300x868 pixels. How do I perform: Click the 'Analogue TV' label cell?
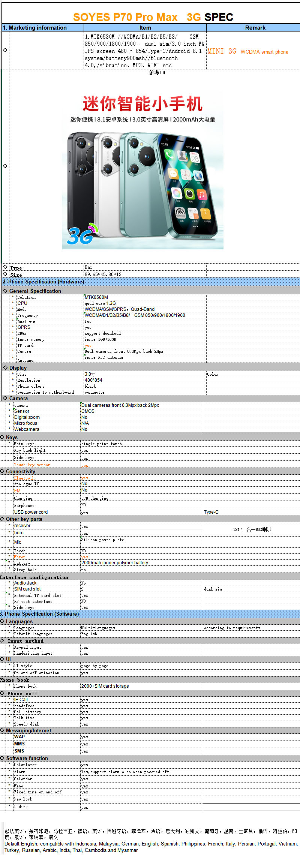[x=47, y=484]
